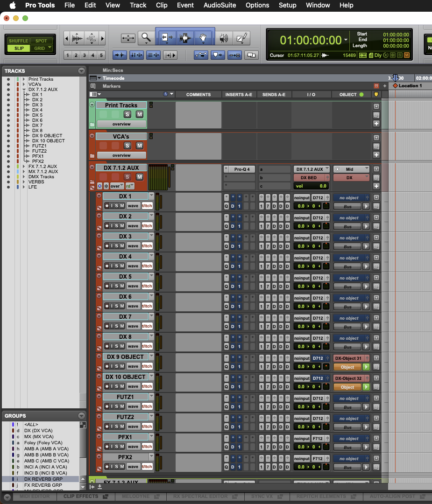Mute the DX 7.1.2 AUX track
The image size is (432, 504).
pyautogui.click(x=139, y=177)
